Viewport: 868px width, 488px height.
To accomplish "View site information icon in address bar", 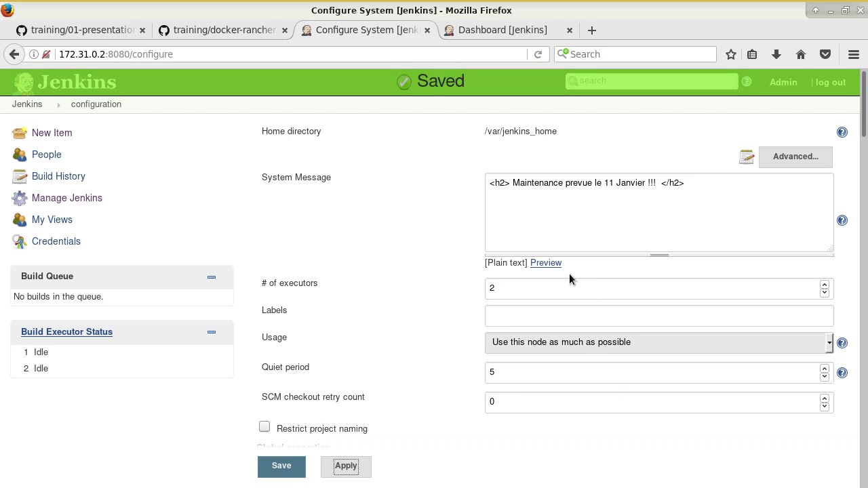I will [33, 54].
